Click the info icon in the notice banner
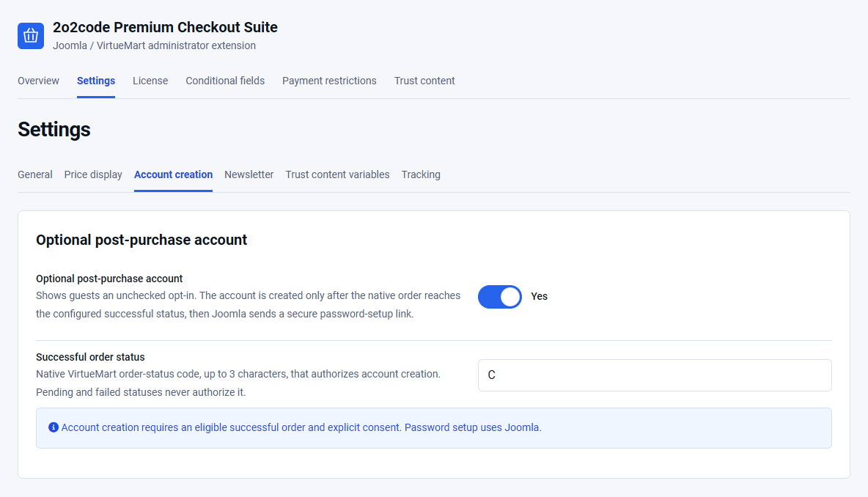This screenshot has width=868, height=497. click(x=53, y=427)
